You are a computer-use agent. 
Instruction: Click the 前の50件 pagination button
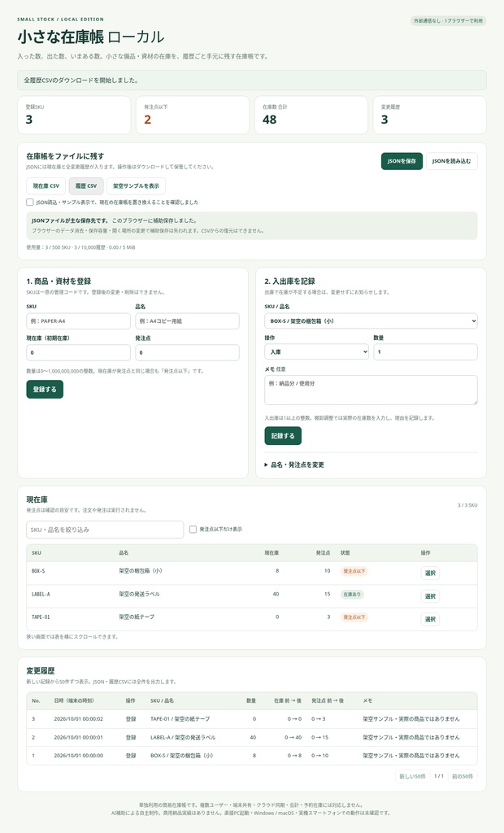462,776
